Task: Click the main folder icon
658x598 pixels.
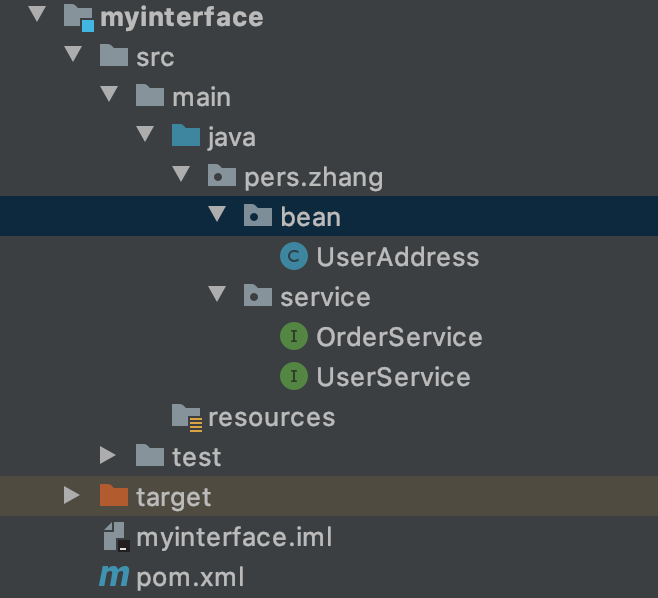Action: coord(150,95)
